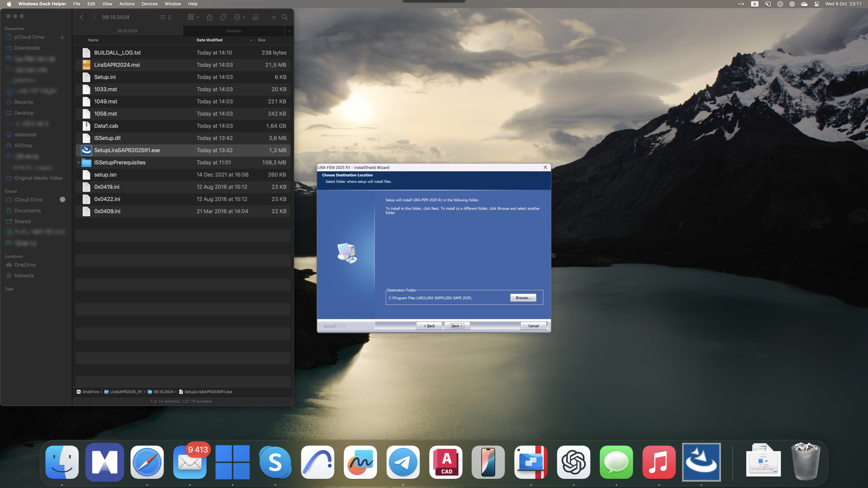Screen dimensions: 868x488
Task: Click the tag icon in Finder toolbar
Action: point(223,17)
